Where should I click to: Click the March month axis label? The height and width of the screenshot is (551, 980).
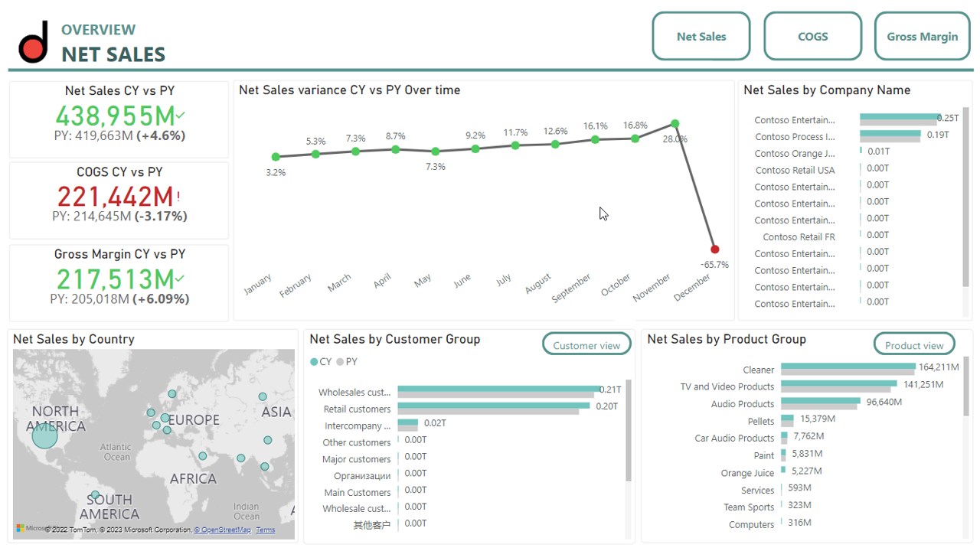[x=339, y=282]
